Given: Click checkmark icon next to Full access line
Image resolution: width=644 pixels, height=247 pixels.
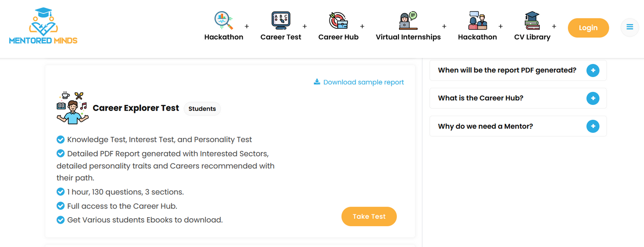Looking at the screenshot, I should (60, 206).
